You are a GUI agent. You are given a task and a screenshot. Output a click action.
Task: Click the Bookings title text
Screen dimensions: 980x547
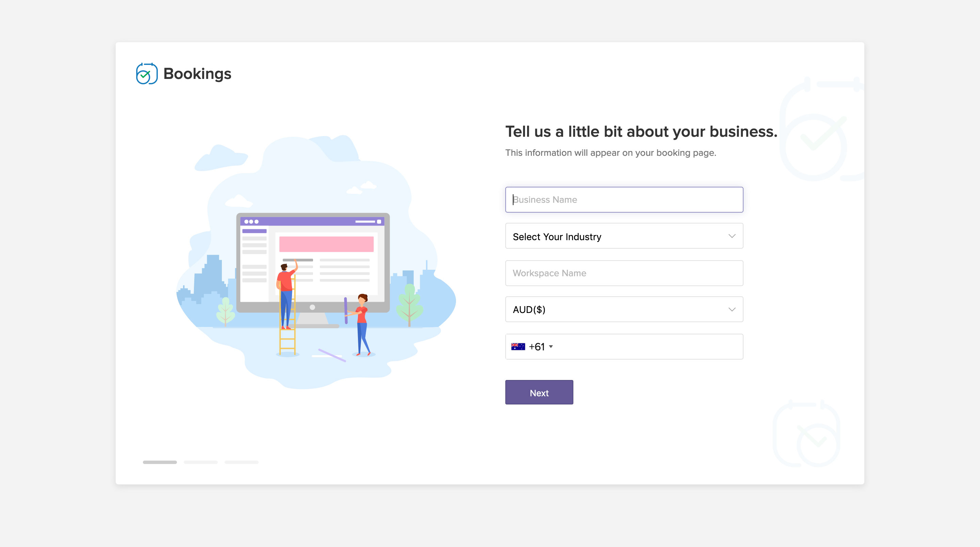(x=197, y=74)
